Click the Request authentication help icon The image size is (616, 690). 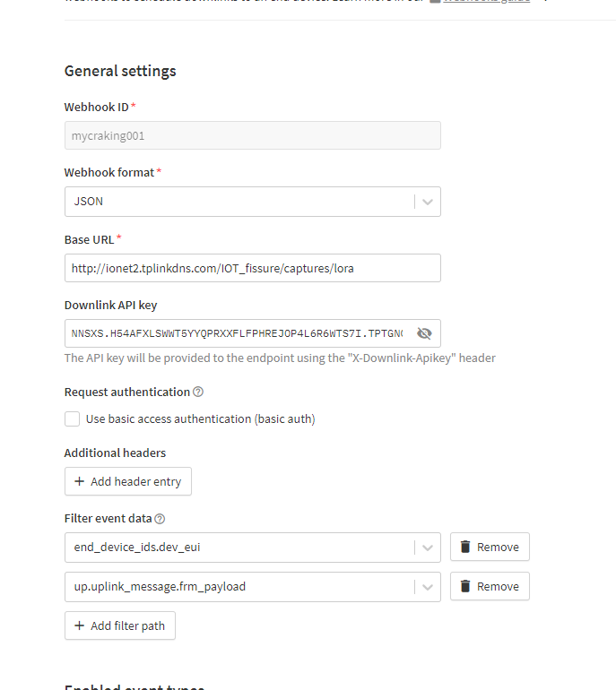click(x=198, y=392)
